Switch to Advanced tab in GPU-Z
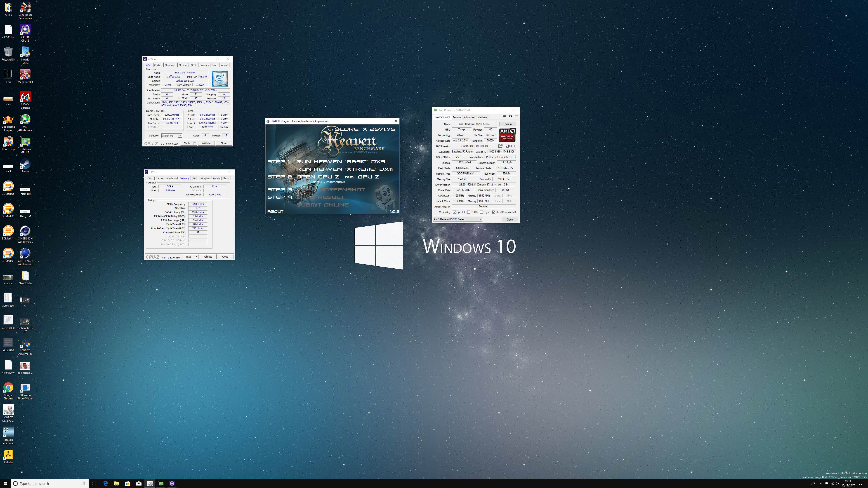Screen dimensions: 868x488 coord(469,117)
